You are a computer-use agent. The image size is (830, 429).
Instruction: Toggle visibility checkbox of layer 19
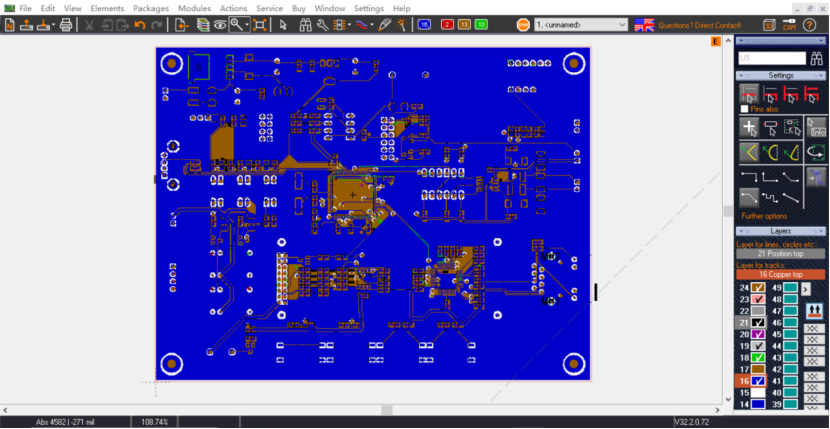coord(759,346)
